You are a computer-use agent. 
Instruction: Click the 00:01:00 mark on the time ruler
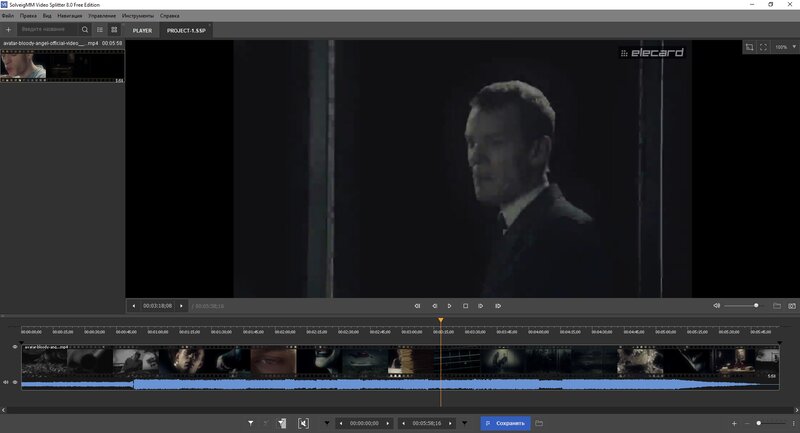point(158,332)
